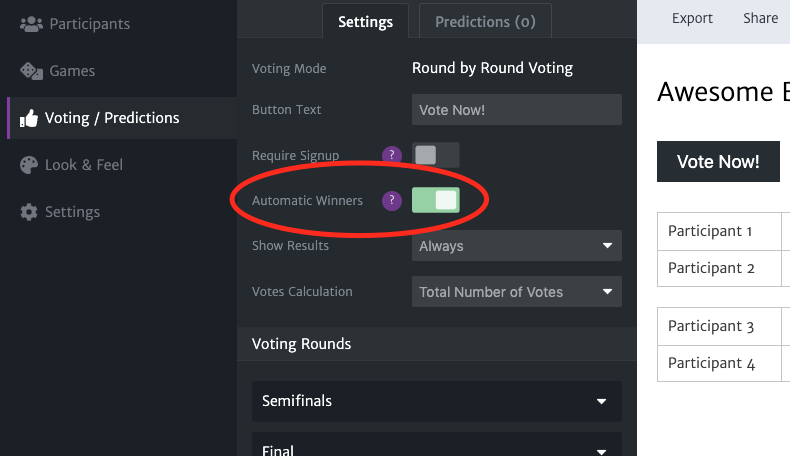Enable the Require Signup toggle
This screenshot has height=456, width=790.
point(436,155)
